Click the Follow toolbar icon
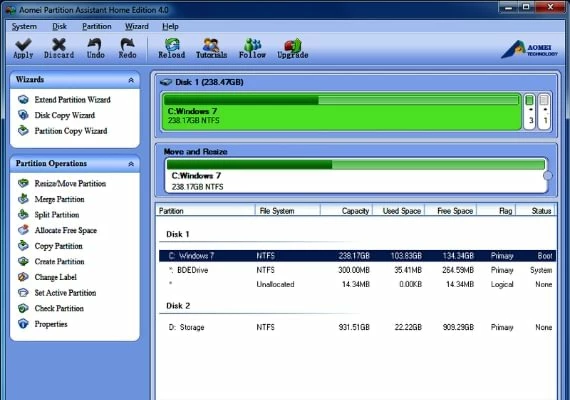570x400 pixels. coord(252,44)
